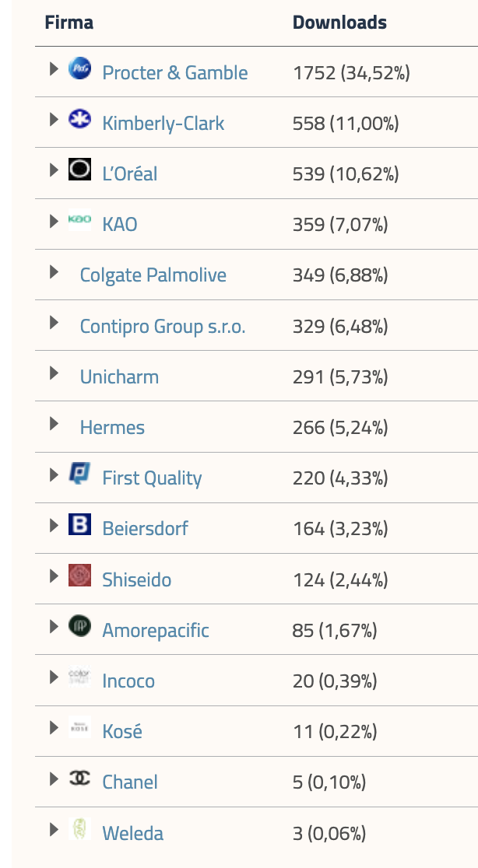The image size is (478, 868).
Task: Click the Weleda logo icon
Action: pos(79,829)
